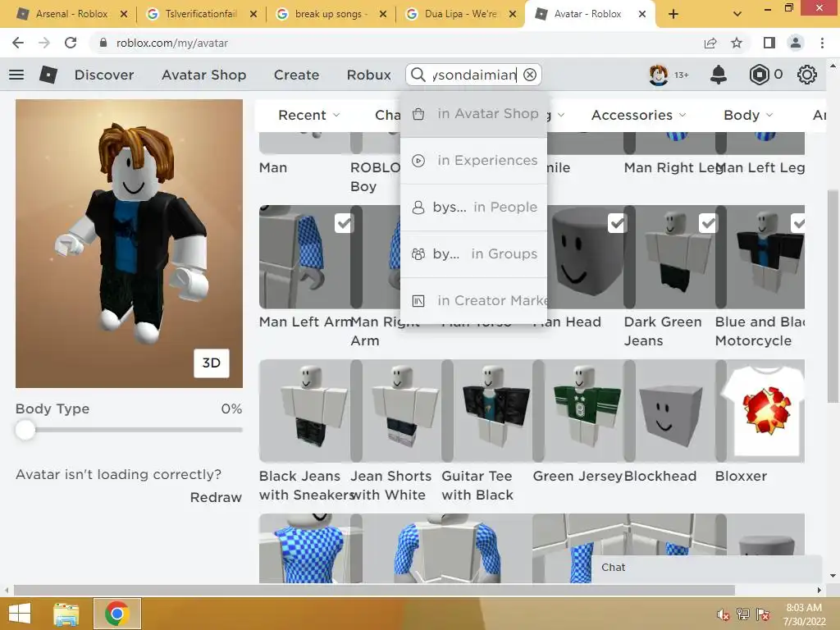
Task: Reload the Roblox avatar page
Action: [x=71, y=43]
